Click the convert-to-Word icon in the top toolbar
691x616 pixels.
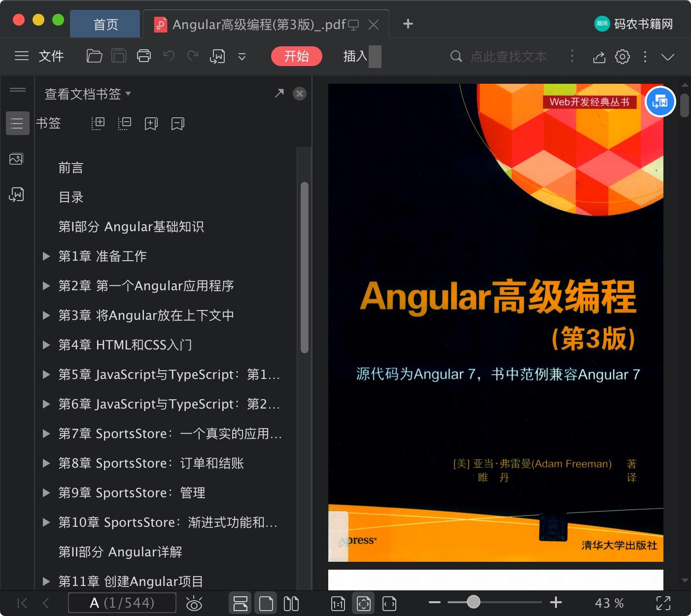(217, 57)
